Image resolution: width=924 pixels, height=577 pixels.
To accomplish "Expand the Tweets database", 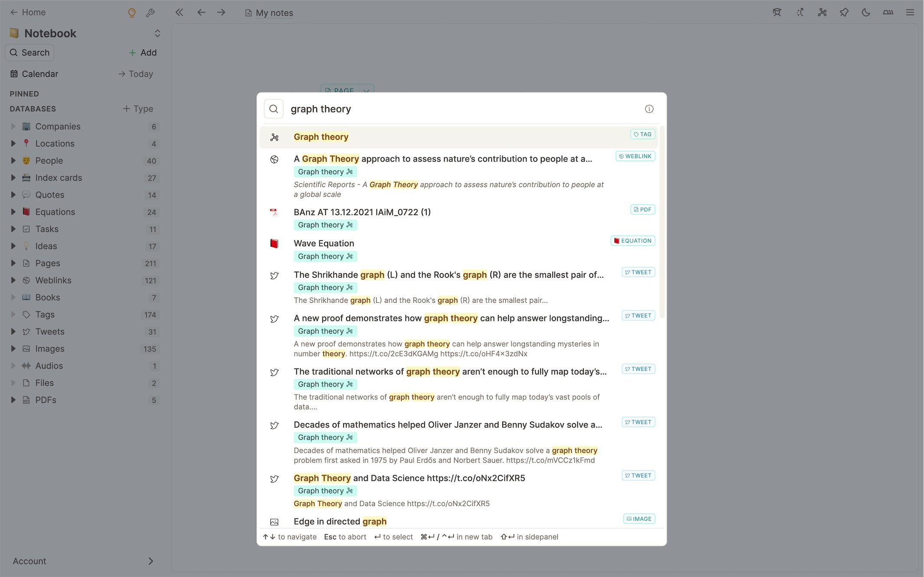I will pos(13,332).
